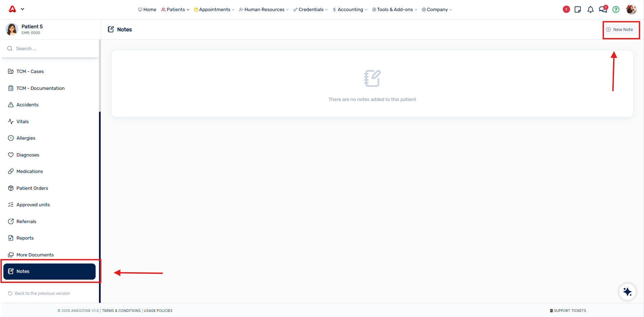Open the sticky note icon in header
The image size is (644, 317).
(578, 9)
